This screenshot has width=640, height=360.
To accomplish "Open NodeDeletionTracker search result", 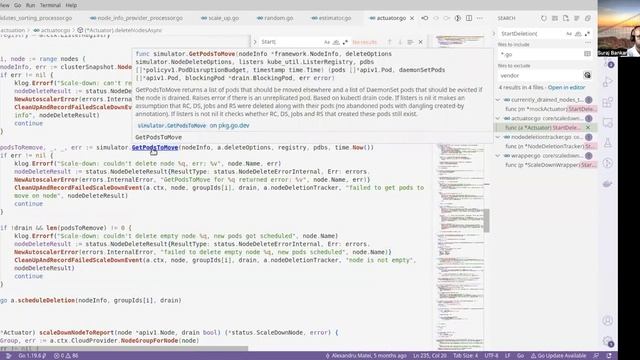I will click(x=551, y=147).
